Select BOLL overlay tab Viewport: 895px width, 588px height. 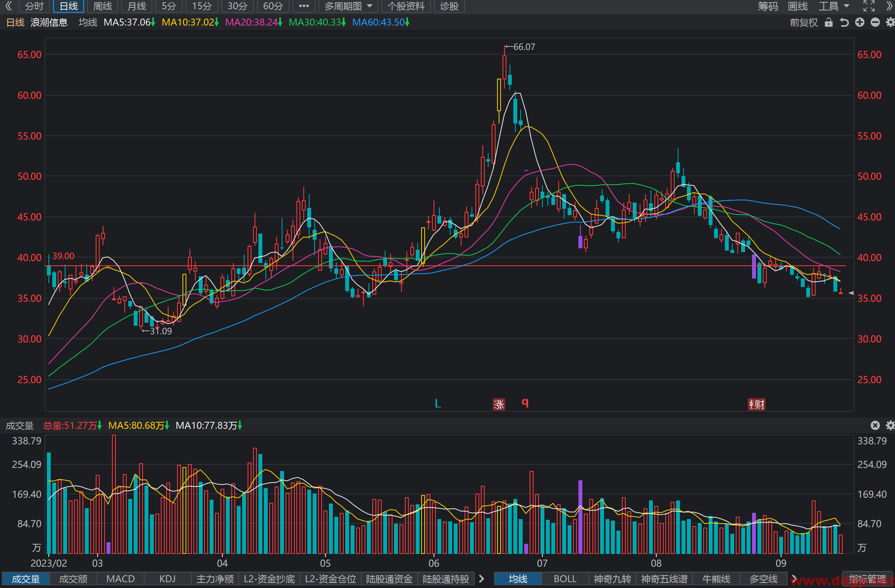[x=565, y=579]
